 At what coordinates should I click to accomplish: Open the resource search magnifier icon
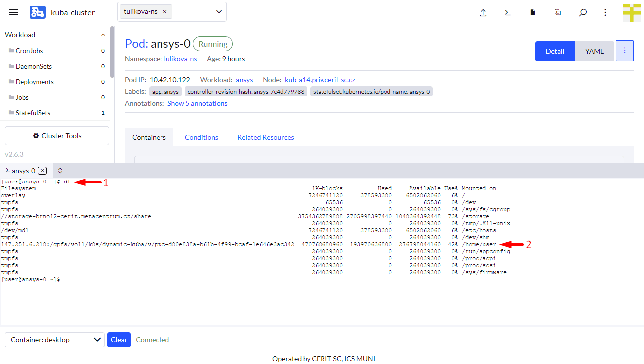tap(582, 13)
